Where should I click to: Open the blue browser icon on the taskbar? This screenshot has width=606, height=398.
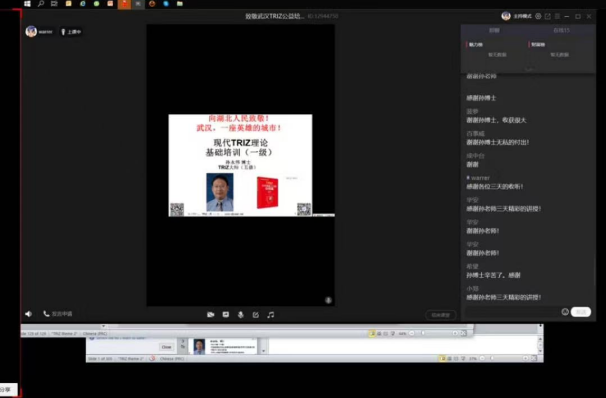point(82,3)
